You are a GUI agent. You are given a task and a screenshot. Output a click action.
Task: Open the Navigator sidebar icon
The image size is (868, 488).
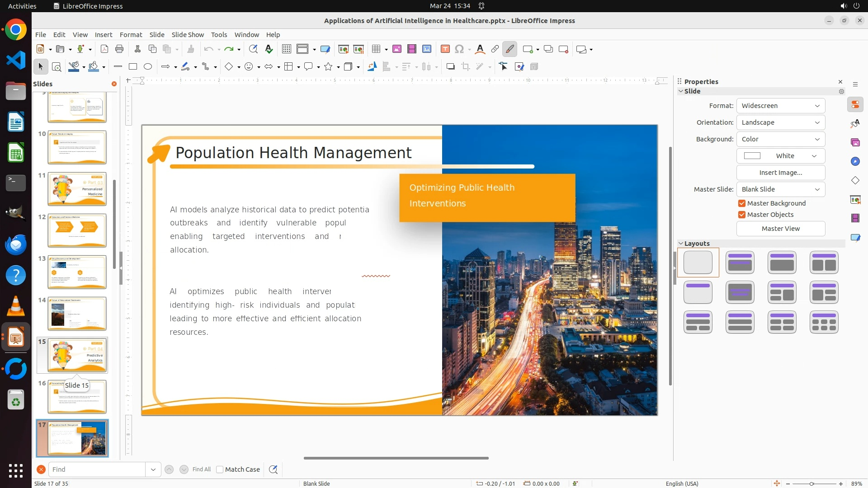(x=855, y=161)
